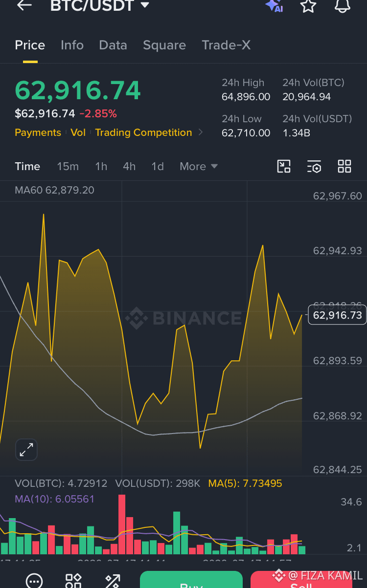
Task: Open the four-square chart layout grid icon
Action: pyautogui.click(x=344, y=167)
